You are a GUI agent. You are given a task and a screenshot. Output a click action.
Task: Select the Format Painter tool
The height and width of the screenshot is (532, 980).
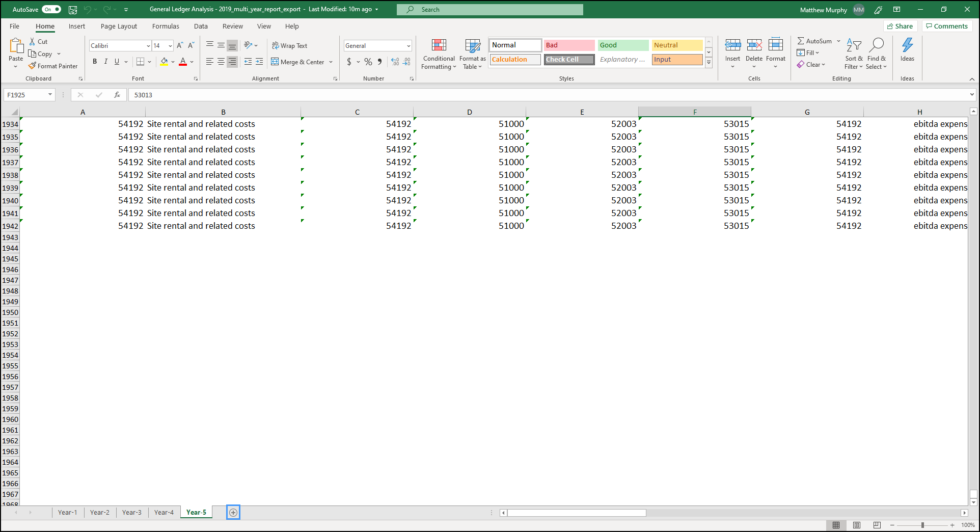tap(53, 66)
